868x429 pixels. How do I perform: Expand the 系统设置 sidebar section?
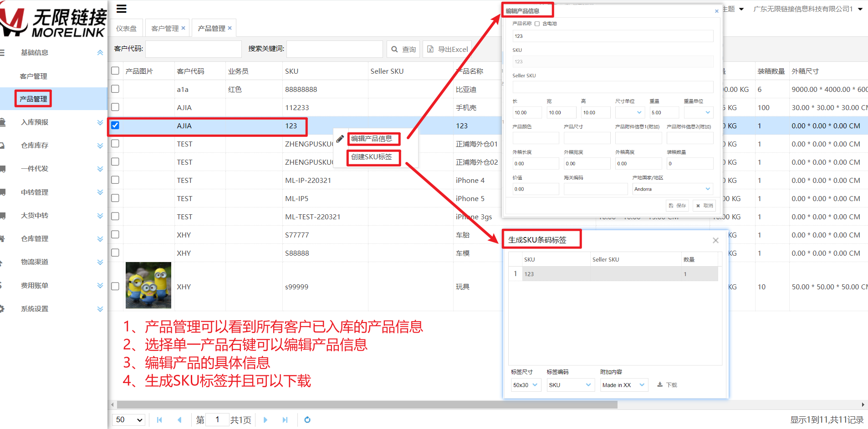click(100, 309)
